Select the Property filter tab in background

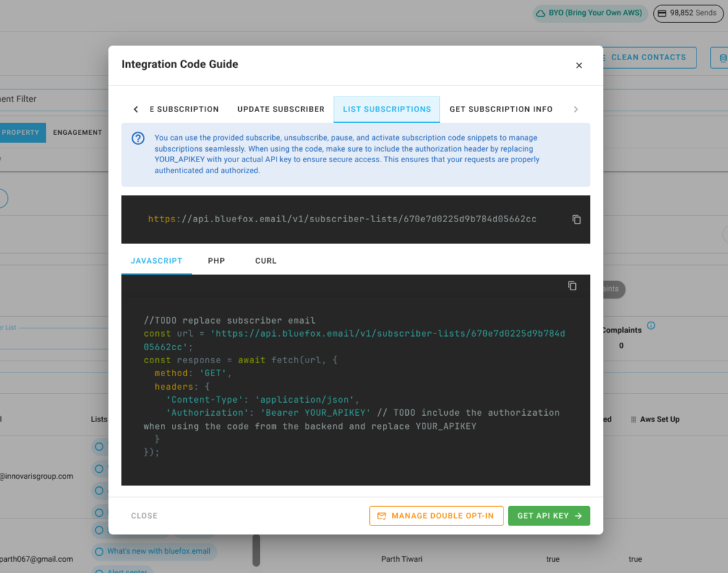22,133
